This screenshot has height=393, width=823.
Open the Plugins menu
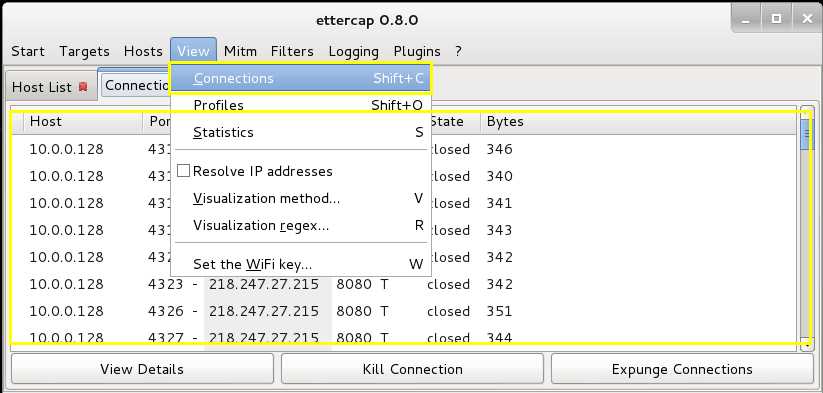tap(417, 51)
